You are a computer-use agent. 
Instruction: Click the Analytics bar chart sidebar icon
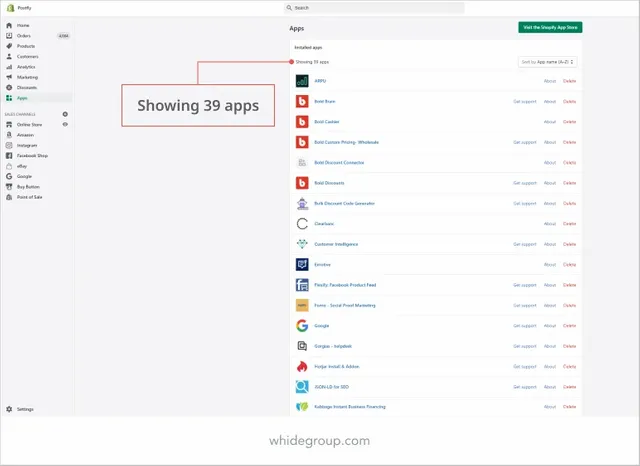pyautogui.click(x=9, y=67)
